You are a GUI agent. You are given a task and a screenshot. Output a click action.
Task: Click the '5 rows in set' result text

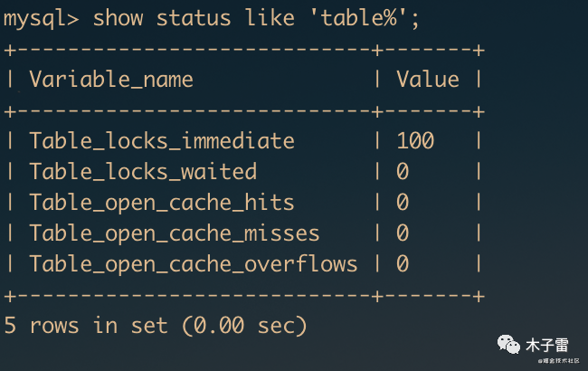point(86,325)
